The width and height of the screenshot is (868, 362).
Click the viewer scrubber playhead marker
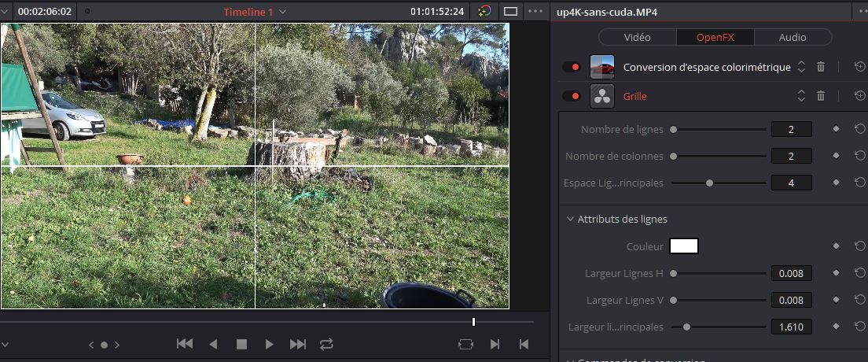[x=473, y=322]
